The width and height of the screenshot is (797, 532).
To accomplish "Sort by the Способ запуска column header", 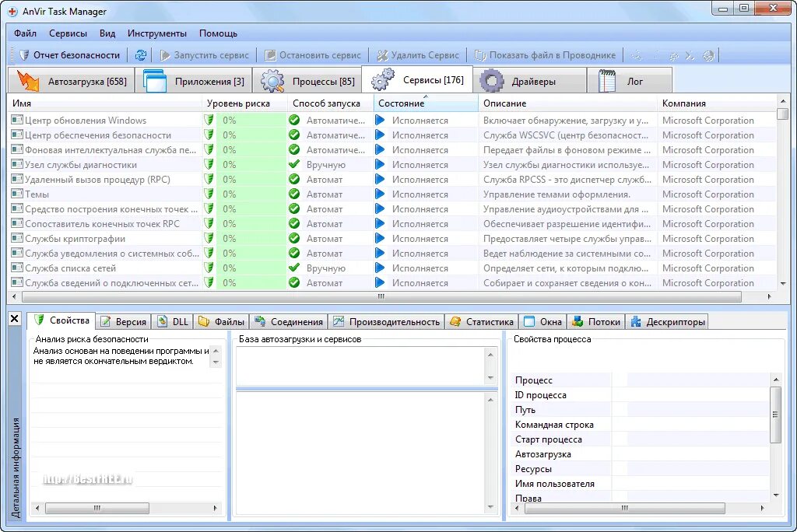I will (x=331, y=103).
